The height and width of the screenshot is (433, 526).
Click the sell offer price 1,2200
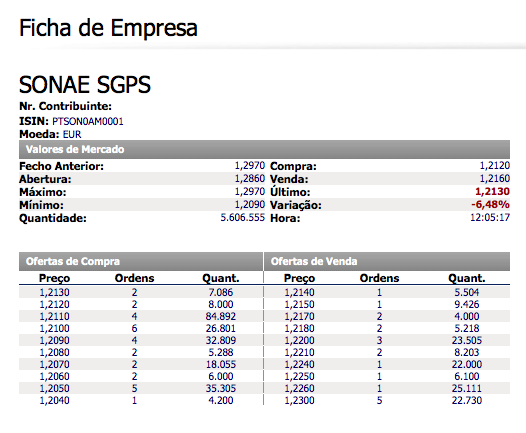300,340
